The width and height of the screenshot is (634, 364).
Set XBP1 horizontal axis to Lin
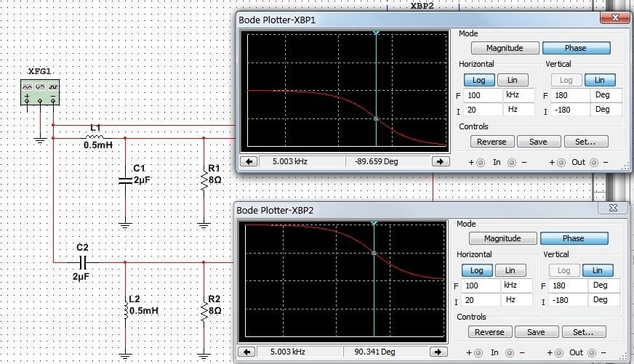click(x=513, y=80)
